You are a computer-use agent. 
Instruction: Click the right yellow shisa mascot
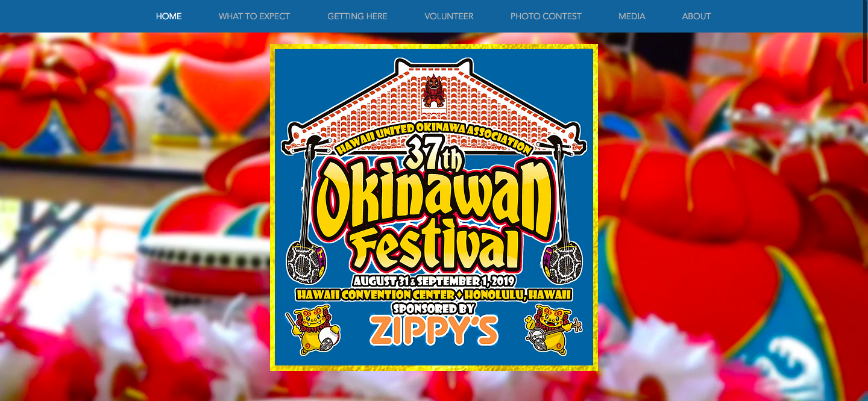click(553, 329)
